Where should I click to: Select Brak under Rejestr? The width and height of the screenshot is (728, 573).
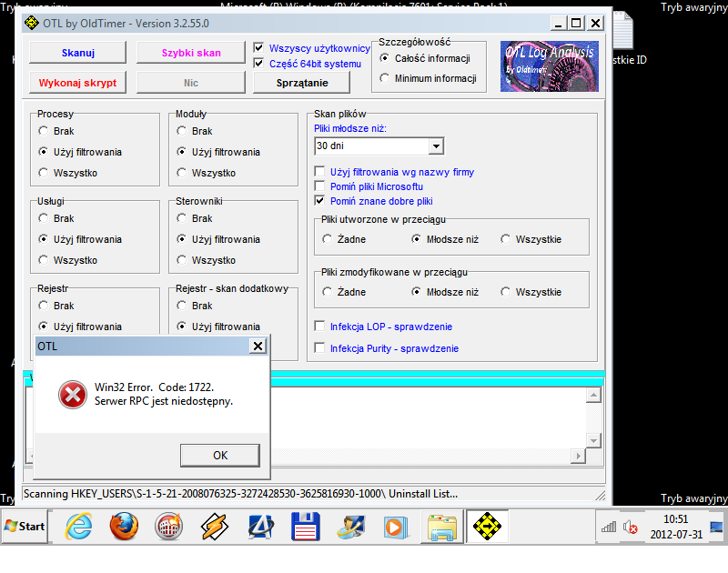click(43, 306)
